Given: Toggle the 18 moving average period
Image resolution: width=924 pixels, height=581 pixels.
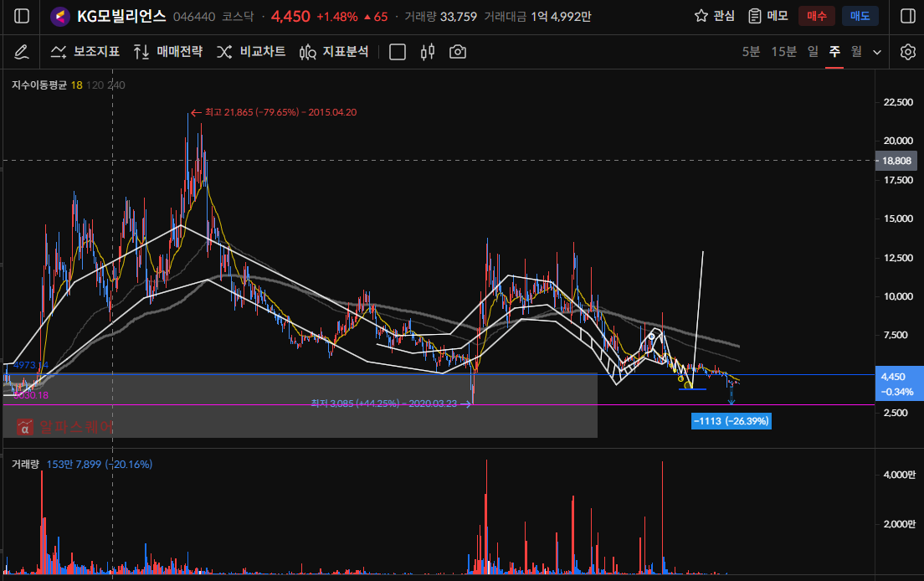Looking at the screenshot, I should [77, 85].
